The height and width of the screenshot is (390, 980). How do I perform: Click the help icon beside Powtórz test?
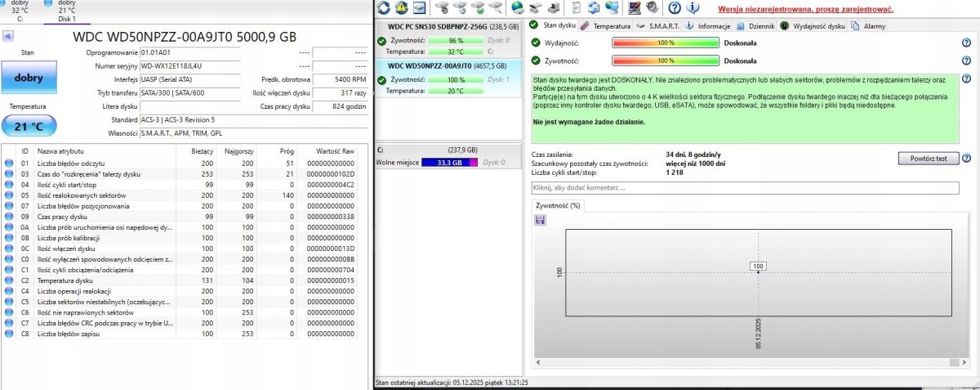pos(966,158)
